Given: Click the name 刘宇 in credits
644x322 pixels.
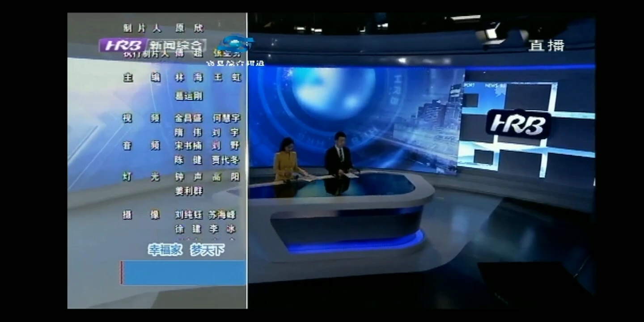Looking at the screenshot, I should pyautogui.click(x=226, y=133).
